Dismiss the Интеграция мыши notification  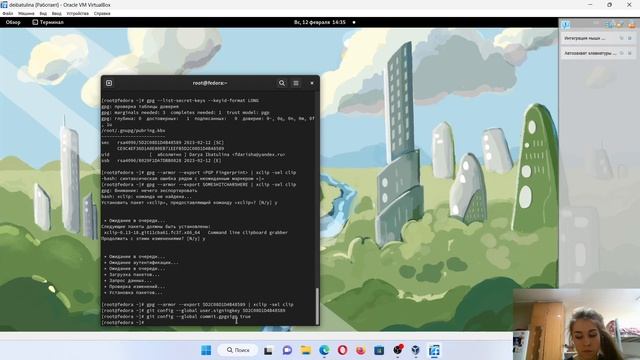coord(630,38)
